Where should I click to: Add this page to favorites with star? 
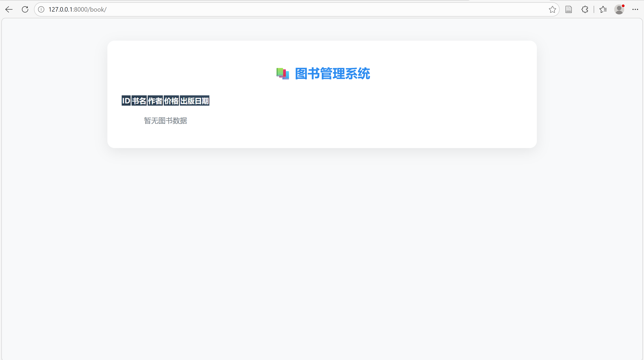(552, 9)
